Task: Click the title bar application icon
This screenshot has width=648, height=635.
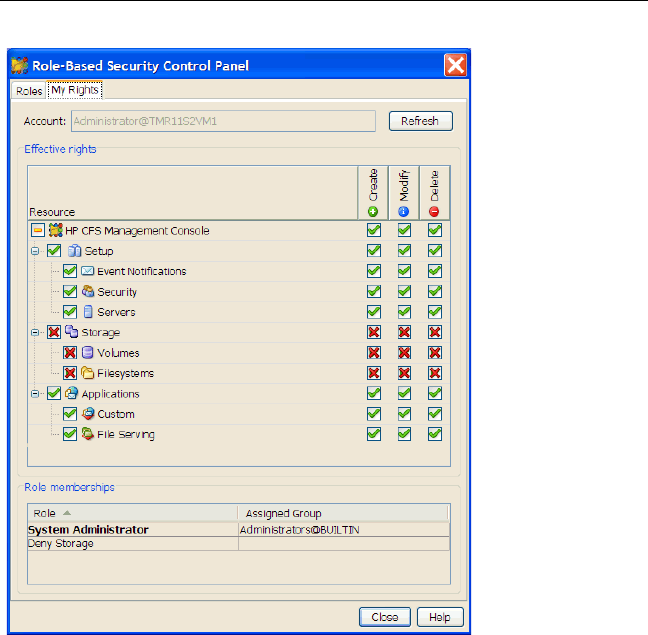Action: (x=20, y=66)
